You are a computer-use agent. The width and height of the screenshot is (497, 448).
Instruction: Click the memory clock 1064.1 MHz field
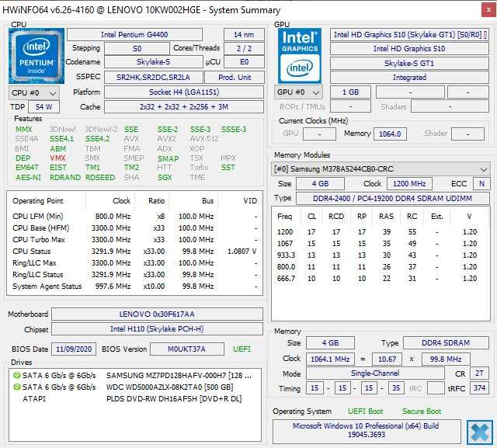(330, 359)
